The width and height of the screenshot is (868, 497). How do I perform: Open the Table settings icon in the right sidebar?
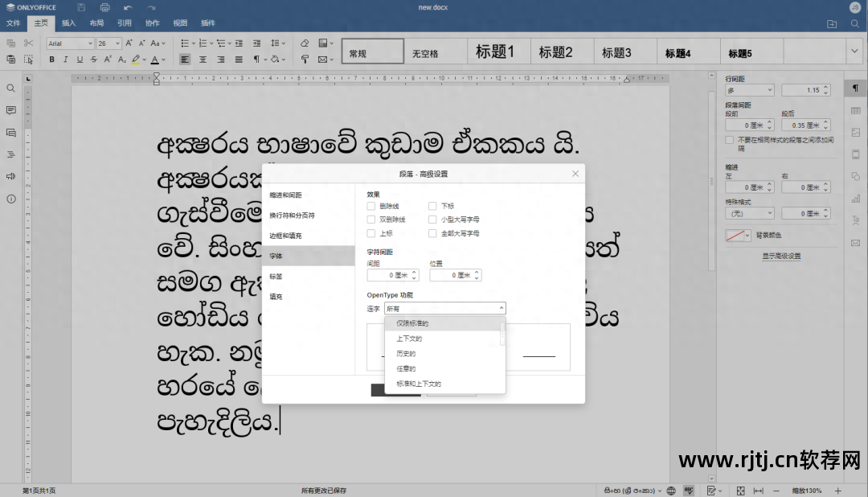pos(855,110)
